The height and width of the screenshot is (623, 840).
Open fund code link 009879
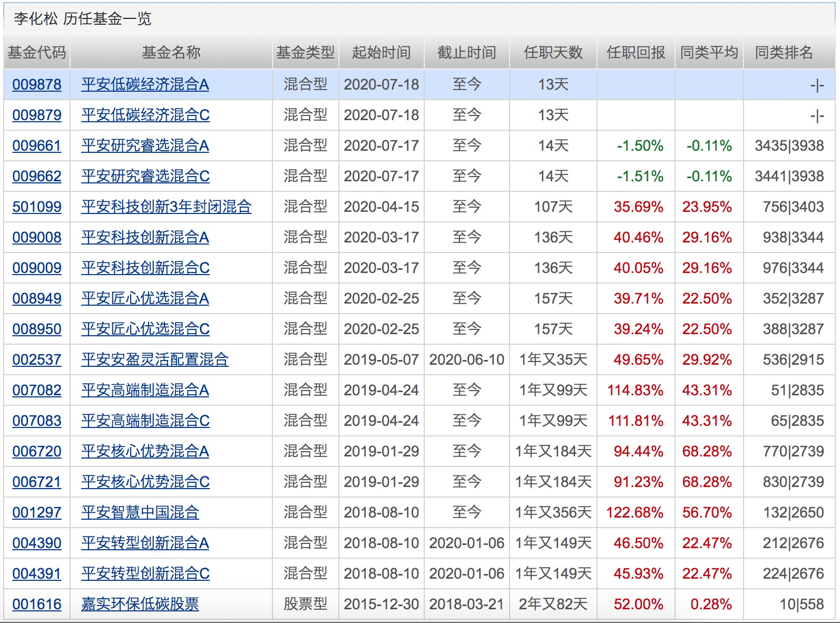click(x=37, y=115)
